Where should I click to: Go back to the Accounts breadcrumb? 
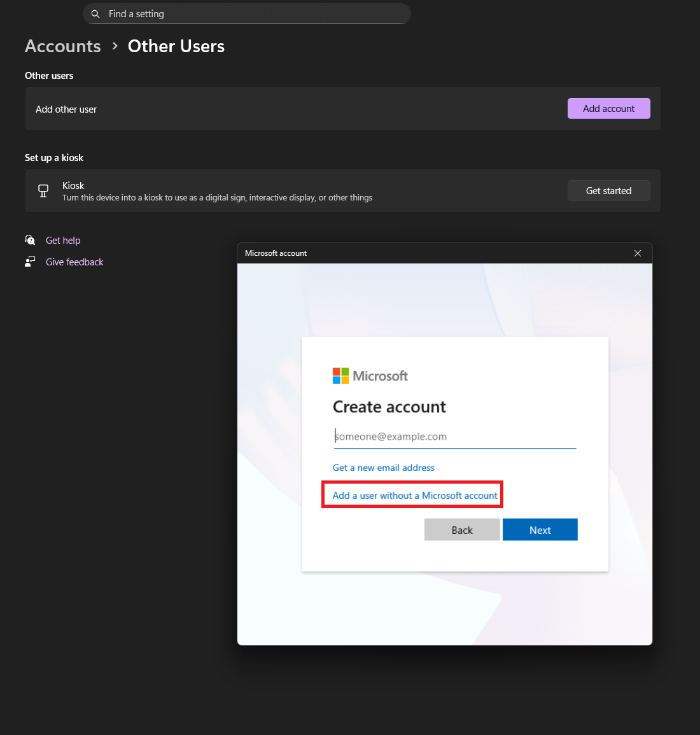click(63, 46)
